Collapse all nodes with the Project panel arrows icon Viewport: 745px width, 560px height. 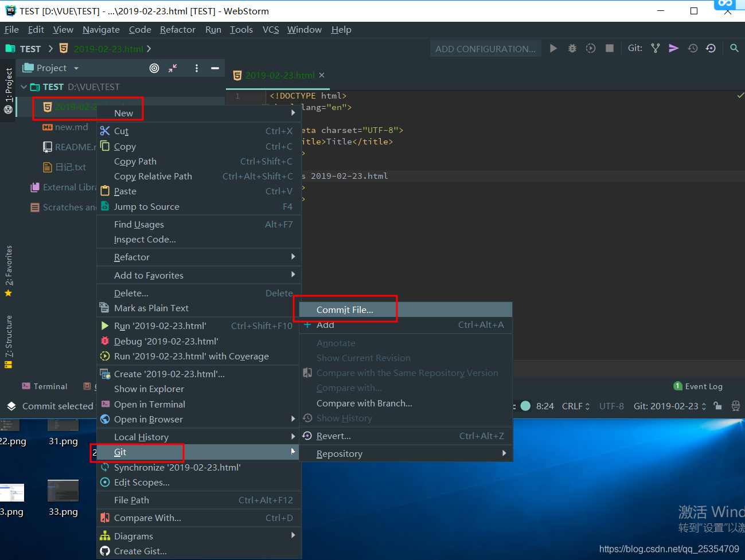pyautogui.click(x=172, y=68)
